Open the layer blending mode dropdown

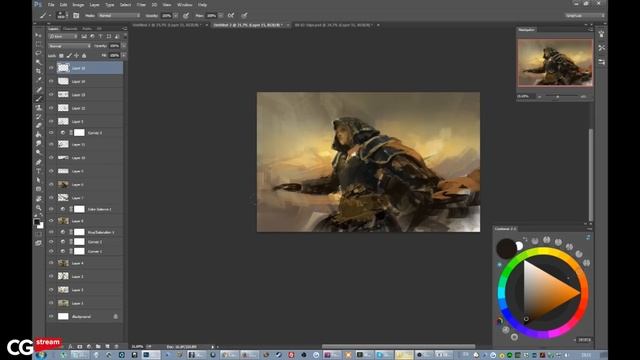pos(69,46)
